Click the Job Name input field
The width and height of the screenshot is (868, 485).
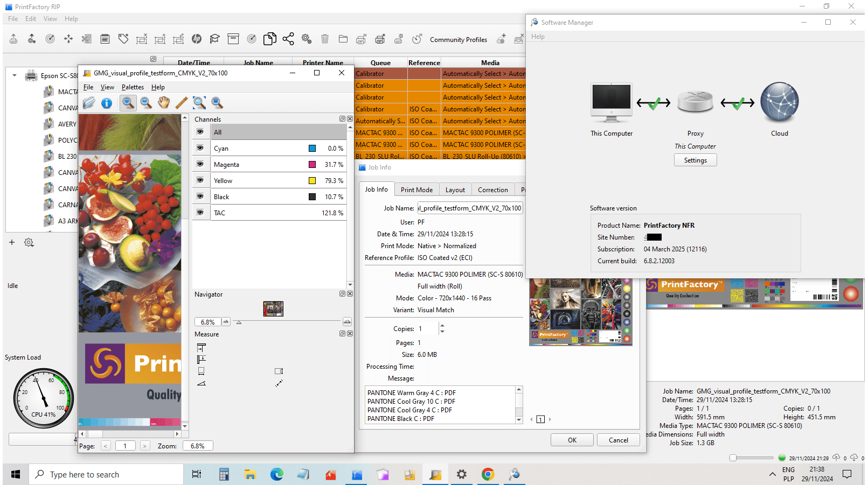coord(470,208)
